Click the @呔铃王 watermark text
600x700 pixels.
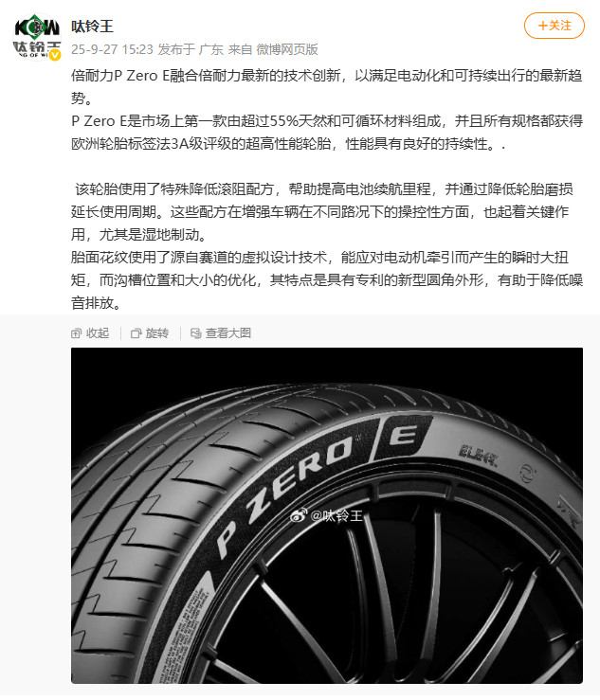click(x=336, y=515)
